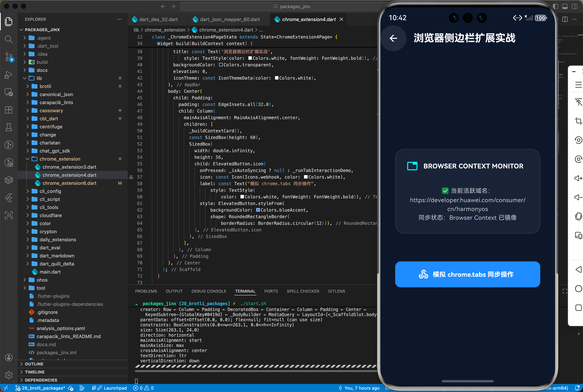
Task: Switch to the DEBUG CONSOLE panel tab
Action: pyautogui.click(x=209, y=291)
